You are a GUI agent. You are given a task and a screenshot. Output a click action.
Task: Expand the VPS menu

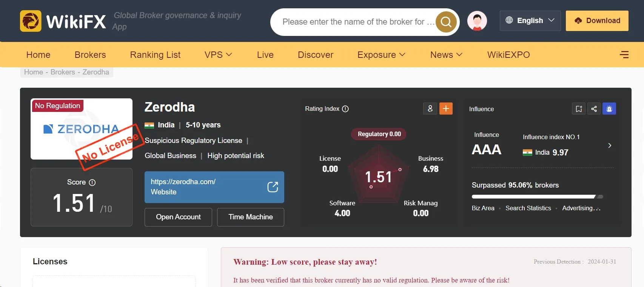218,55
